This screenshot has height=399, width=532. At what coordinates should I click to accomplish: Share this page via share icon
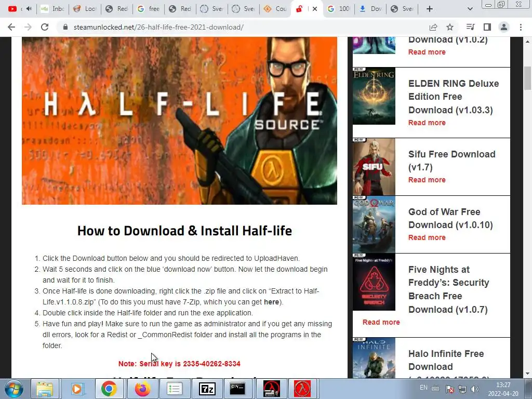click(433, 27)
